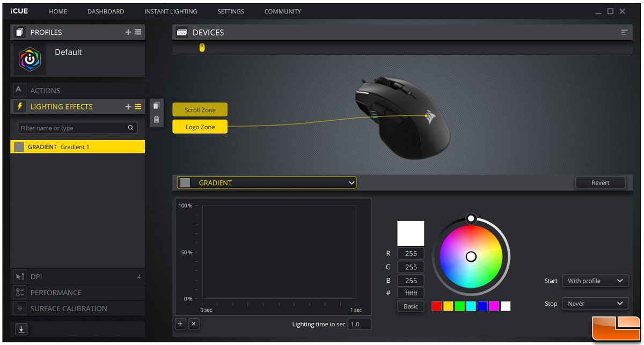Pick the magenta color swatch
This screenshot has width=644, height=345.
pyautogui.click(x=494, y=306)
